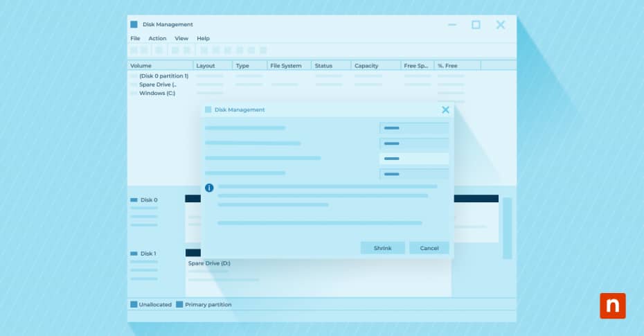Image resolution: width=644 pixels, height=336 pixels.
Task: Sort by the Layout column header
Action: [x=213, y=66]
